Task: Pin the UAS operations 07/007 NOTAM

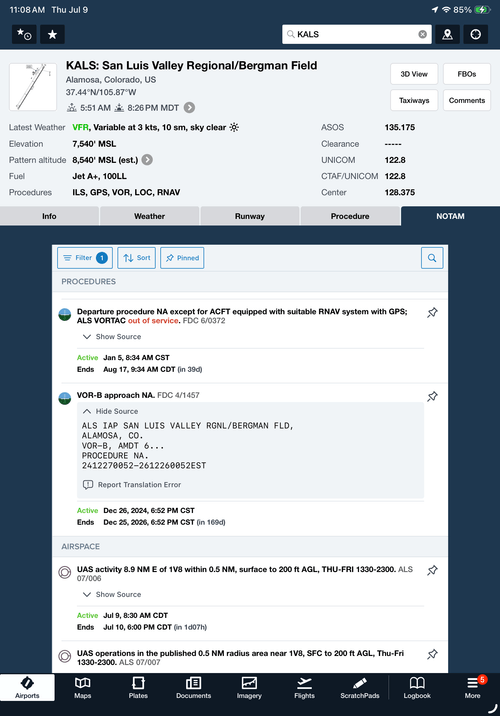Action: [432, 654]
